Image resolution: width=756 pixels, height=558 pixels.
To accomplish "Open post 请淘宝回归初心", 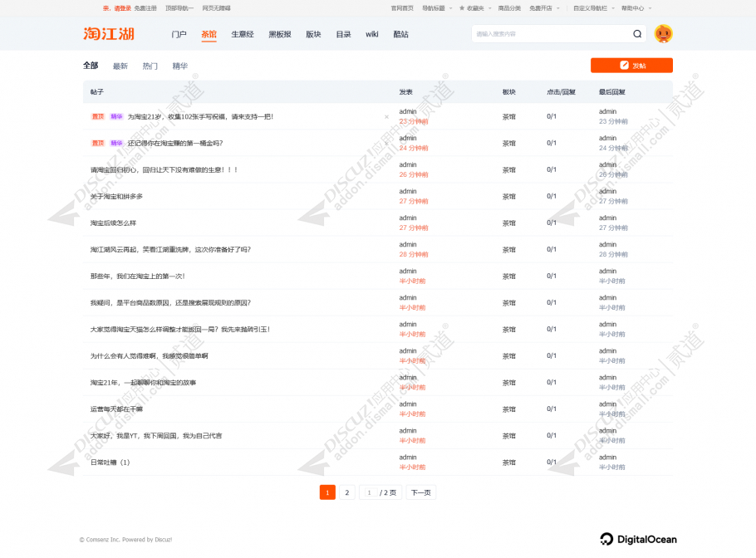I will (x=164, y=169).
